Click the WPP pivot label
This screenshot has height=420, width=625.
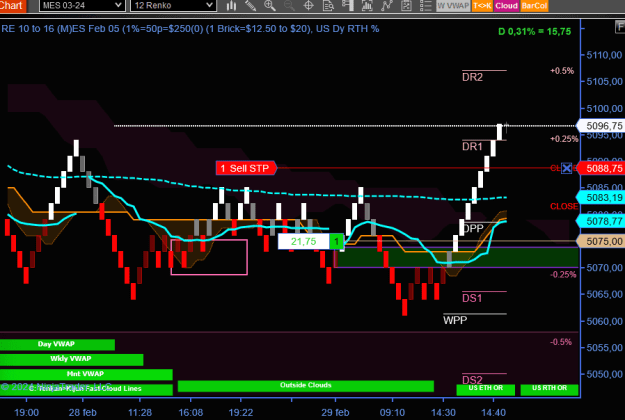[x=455, y=320]
